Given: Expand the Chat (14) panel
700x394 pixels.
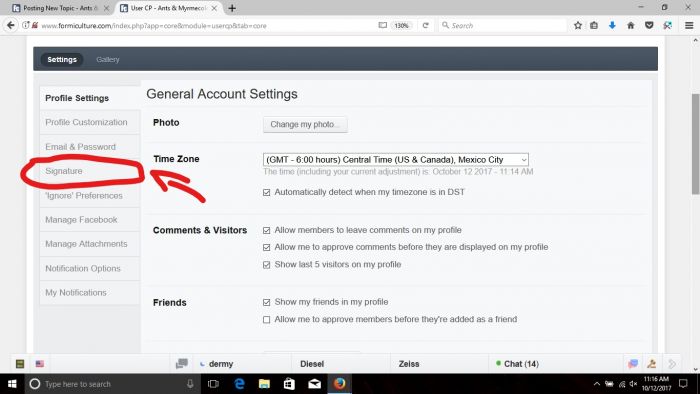Looking at the screenshot, I should (517, 364).
